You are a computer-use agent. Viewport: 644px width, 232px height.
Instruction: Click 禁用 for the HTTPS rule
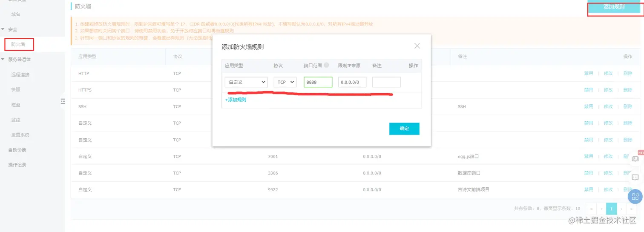[588, 90]
